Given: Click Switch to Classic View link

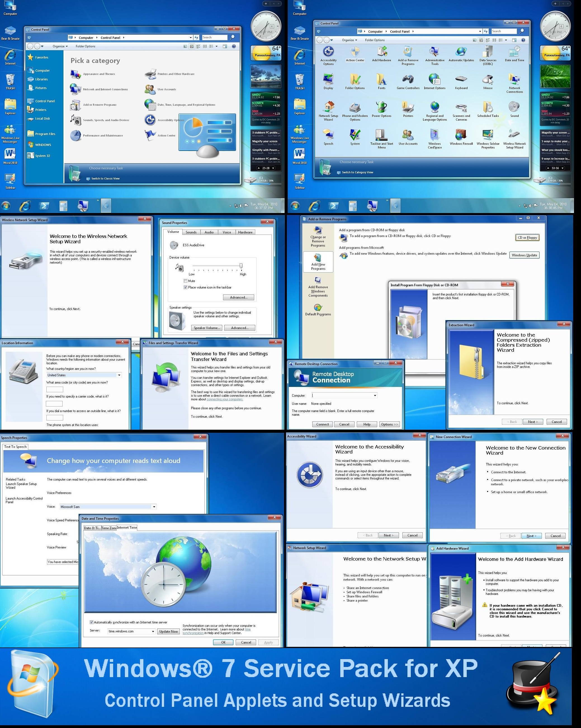Looking at the screenshot, I should 105,179.
